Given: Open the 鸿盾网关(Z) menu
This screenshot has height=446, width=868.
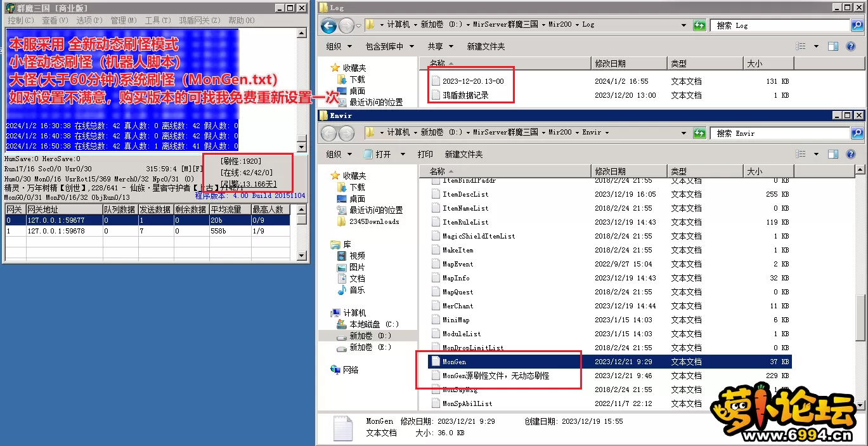Looking at the screenshot, I should 200,20.
